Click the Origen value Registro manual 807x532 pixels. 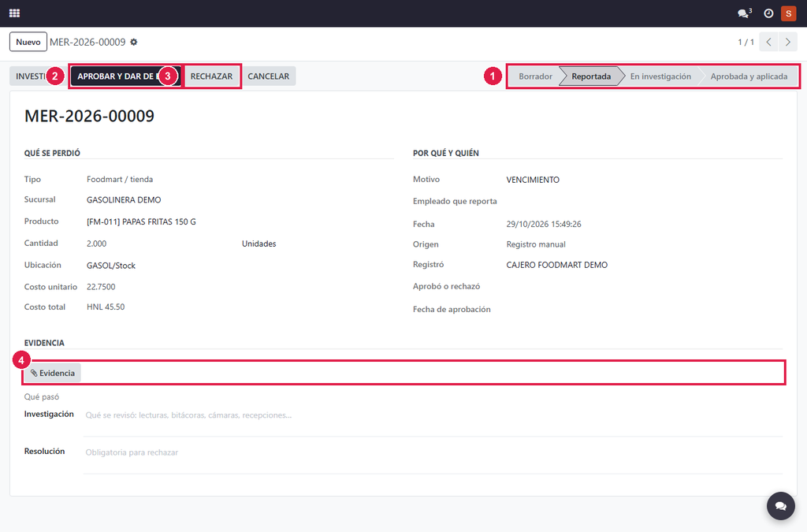click(536, 244)
